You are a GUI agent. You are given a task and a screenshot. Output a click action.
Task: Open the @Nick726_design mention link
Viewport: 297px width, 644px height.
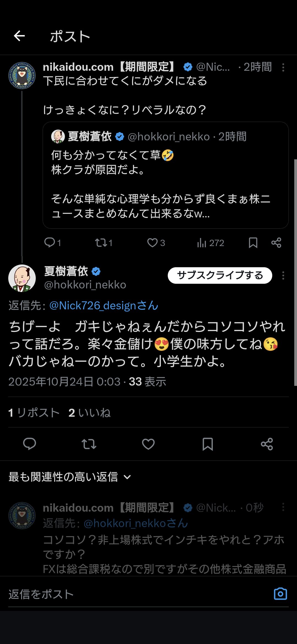click(104, 306)
